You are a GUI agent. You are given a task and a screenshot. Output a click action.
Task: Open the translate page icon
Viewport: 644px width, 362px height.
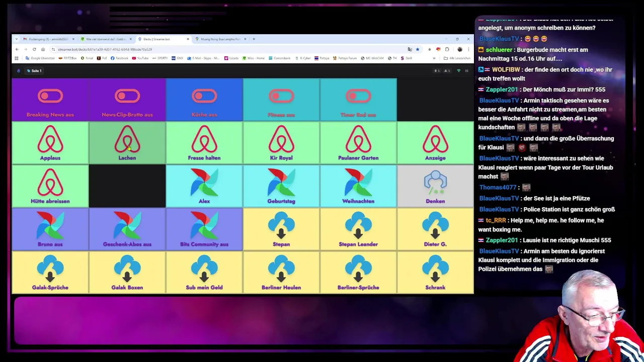click(410, 49)
